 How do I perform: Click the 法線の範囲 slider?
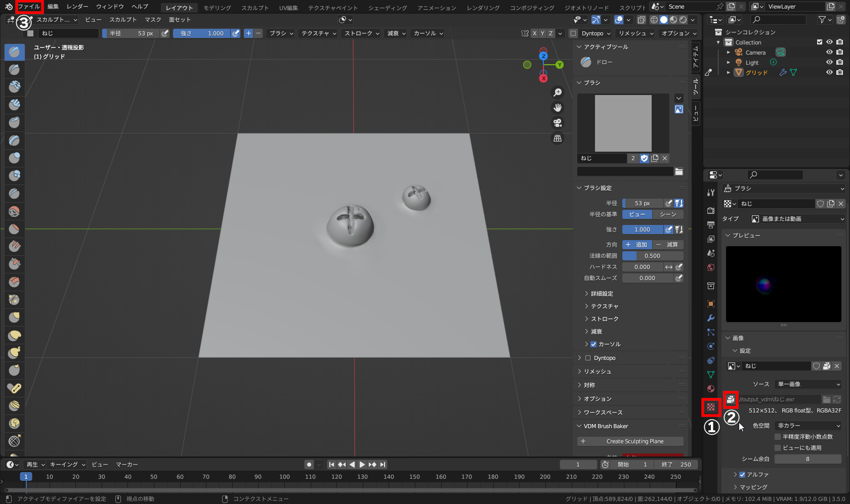pos(652,256)
